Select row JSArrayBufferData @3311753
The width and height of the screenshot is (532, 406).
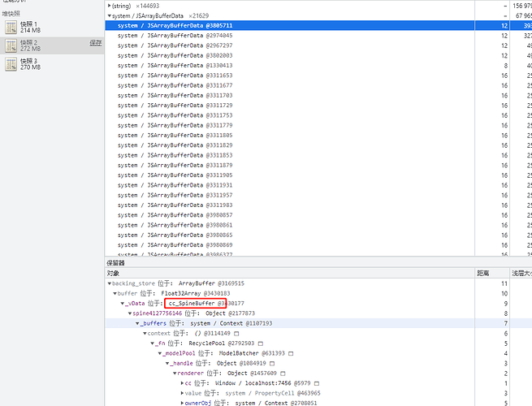(318, 115)
